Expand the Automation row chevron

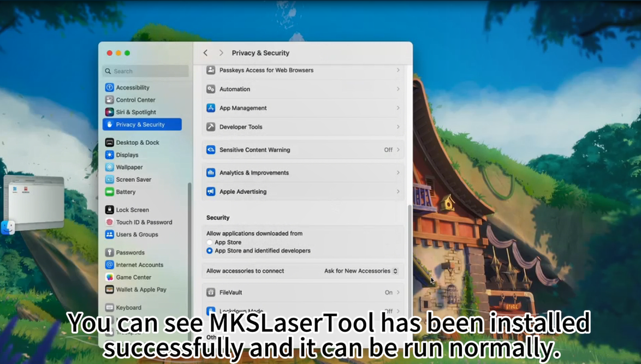tap(398, 89)
